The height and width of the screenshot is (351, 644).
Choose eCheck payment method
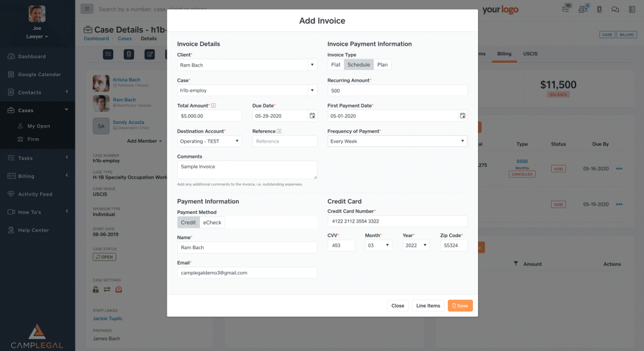pos(212,222)
